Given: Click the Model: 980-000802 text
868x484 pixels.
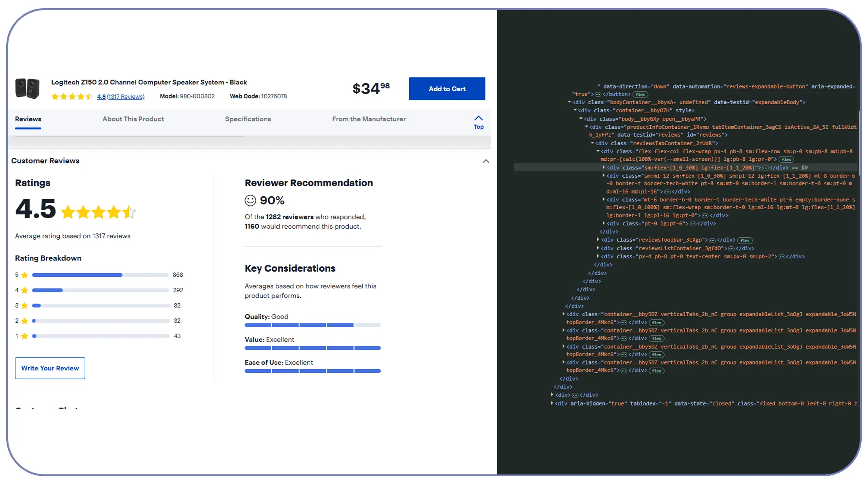Looking at the screenshot, I should [187, 96].
